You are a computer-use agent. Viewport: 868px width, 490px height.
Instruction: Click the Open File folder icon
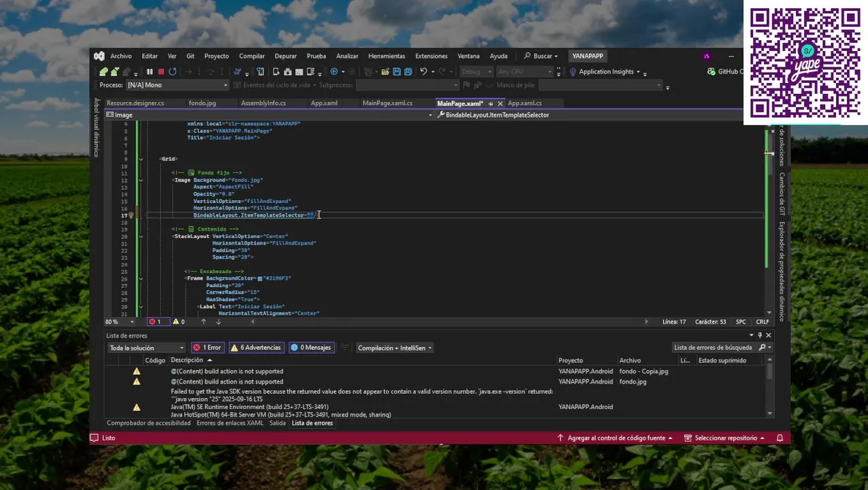[385, 71]
